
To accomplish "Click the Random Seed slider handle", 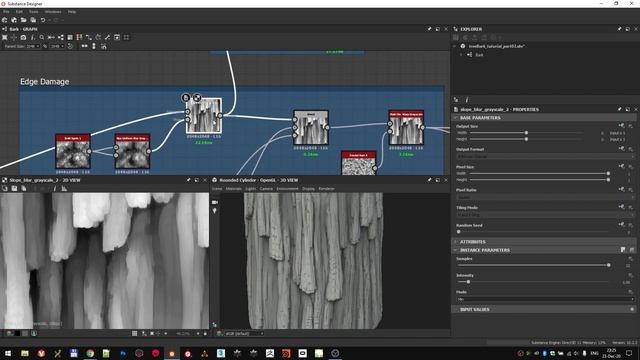I will pos(459,232).
